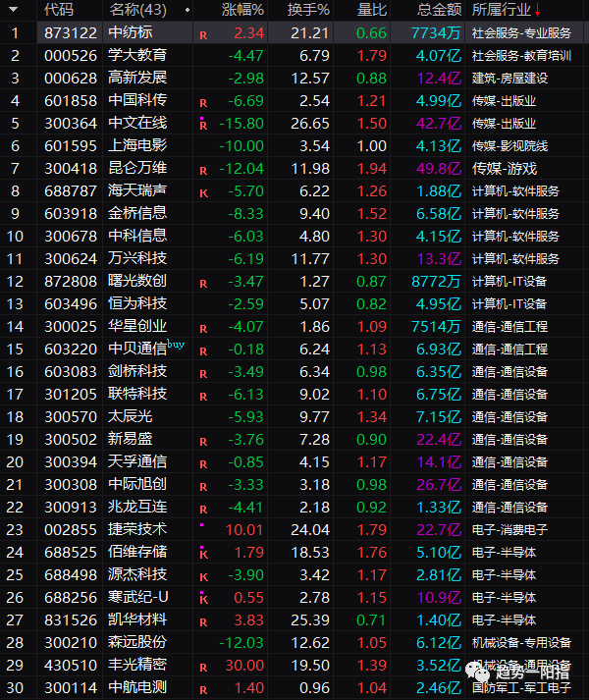Click the R marker on 中文在线 row
Image resolution: width=589 pixels, height=700 pixels.
(x=203, y=125)
